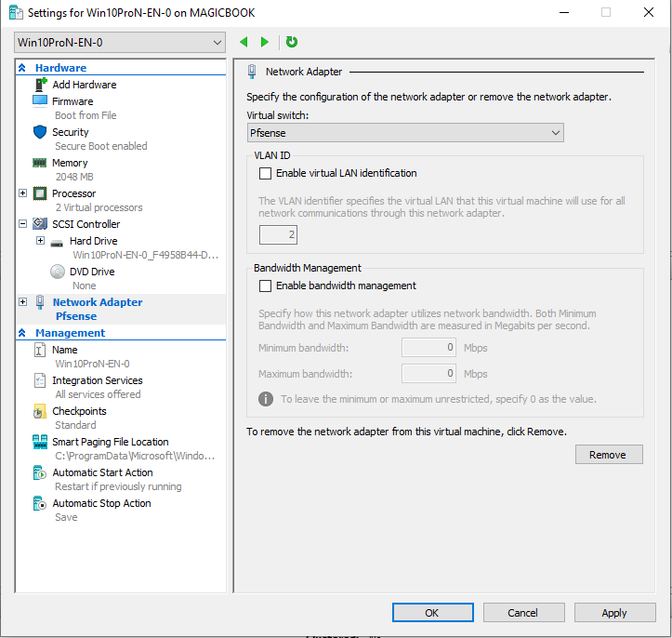
Task: Open the Checkpoints icon
Action: pos(39,411)
